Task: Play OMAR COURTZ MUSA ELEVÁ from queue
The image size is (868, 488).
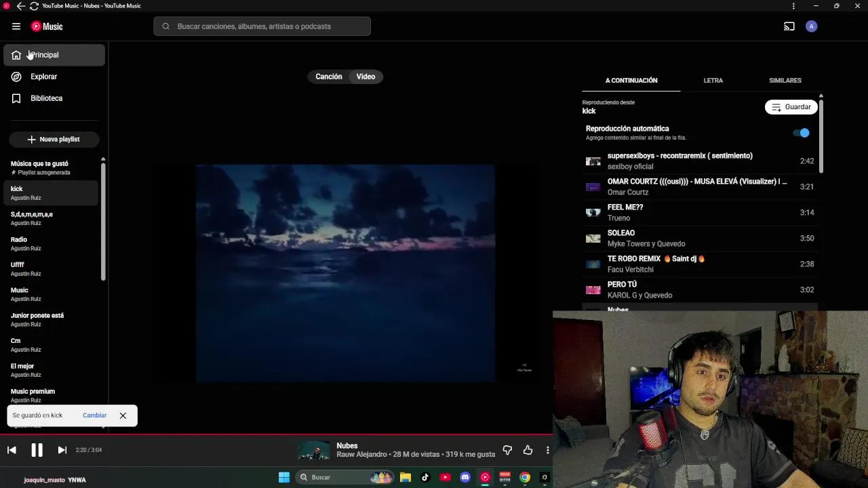Action: pyautogui.click(x=700, y=187)
